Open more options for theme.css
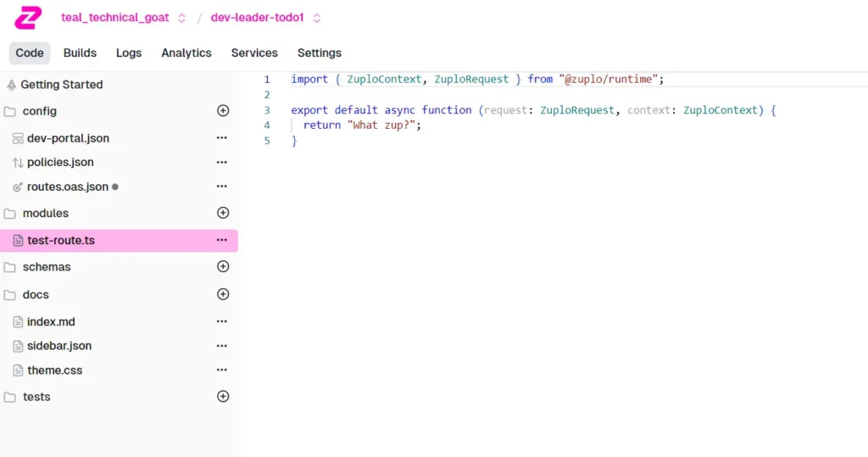 [222, 370]
